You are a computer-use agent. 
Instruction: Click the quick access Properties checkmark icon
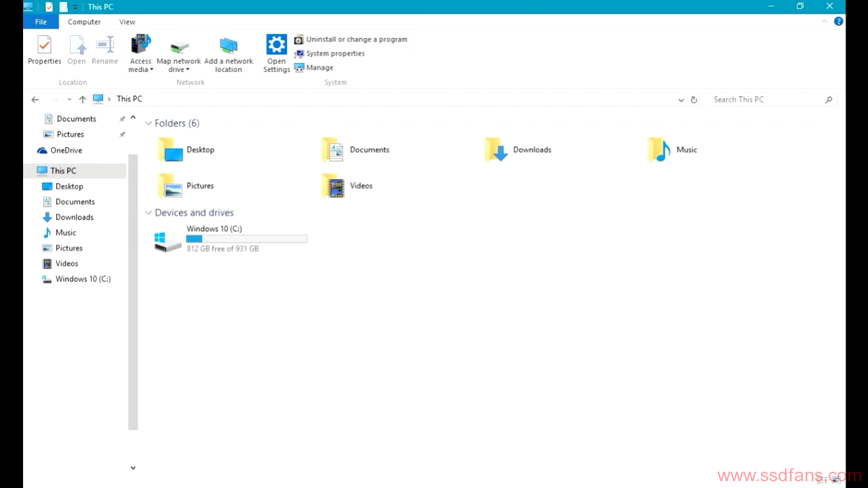(49, 7)
